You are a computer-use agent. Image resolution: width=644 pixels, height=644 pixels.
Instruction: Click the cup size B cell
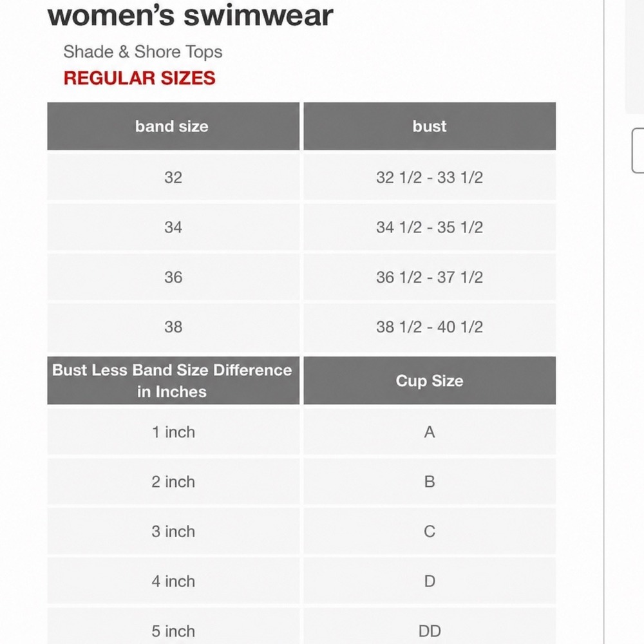429,481
